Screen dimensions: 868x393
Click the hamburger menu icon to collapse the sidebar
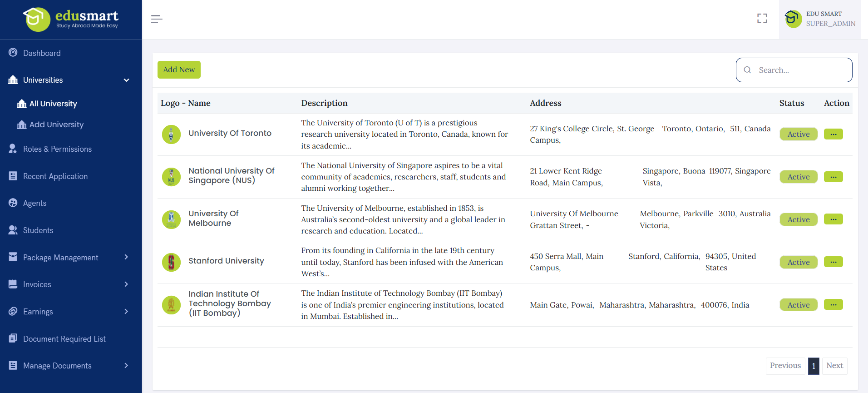tap(157, 19)
